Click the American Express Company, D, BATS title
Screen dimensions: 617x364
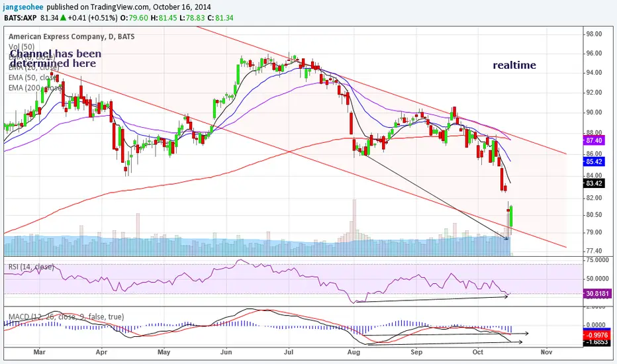click(x=71, y=36)
